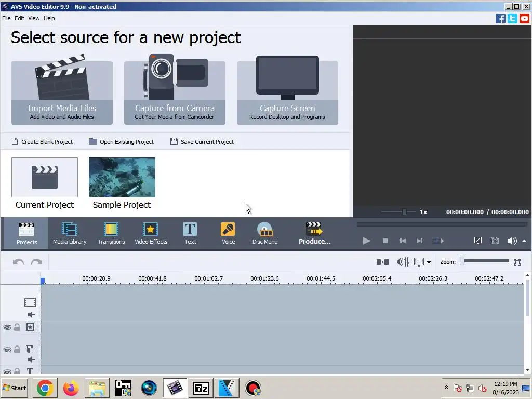Click the video effects track star icon

tap(30, 327)
